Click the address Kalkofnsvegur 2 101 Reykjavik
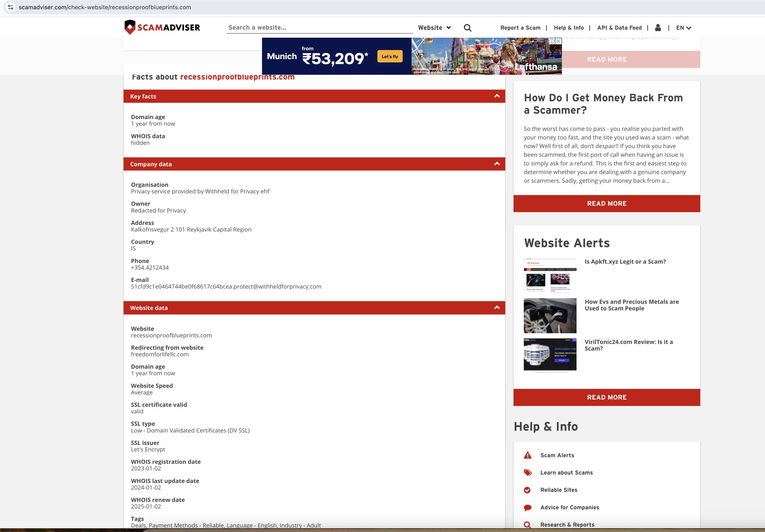The width and height of the screenshot is (765, 532). point(191,229)
